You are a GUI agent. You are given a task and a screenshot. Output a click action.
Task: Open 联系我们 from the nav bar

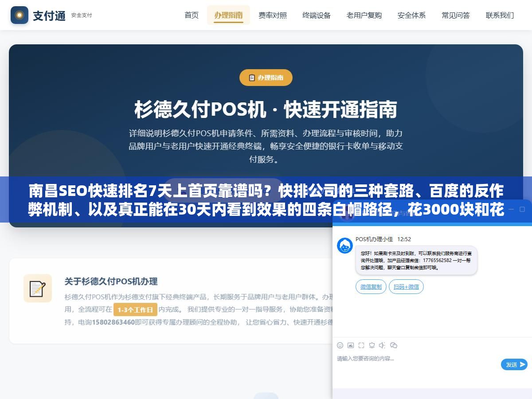point(500,15)
